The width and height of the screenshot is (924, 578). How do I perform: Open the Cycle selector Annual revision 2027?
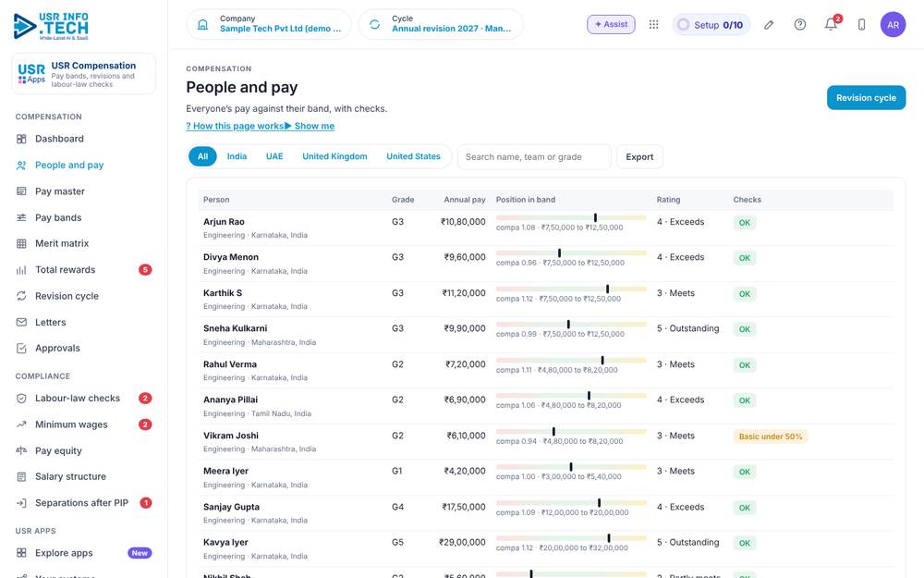coord(441,24)
